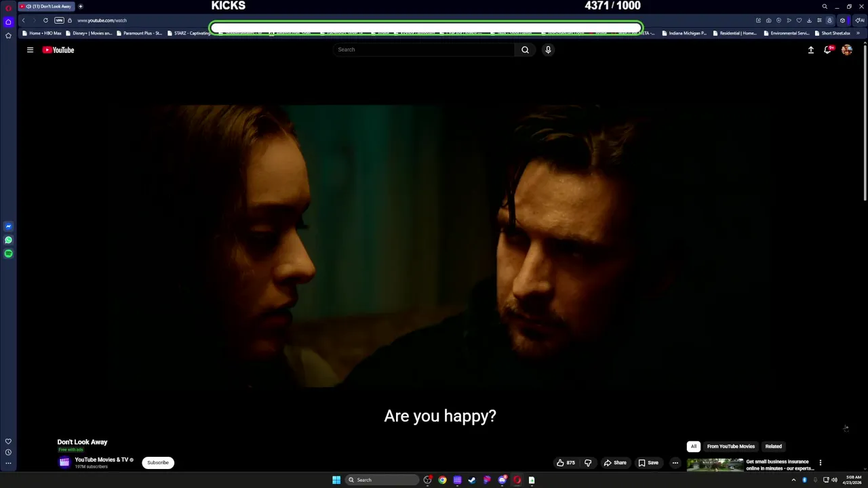Save the video to a playlist
868x488 pixels.
[648, 463]
